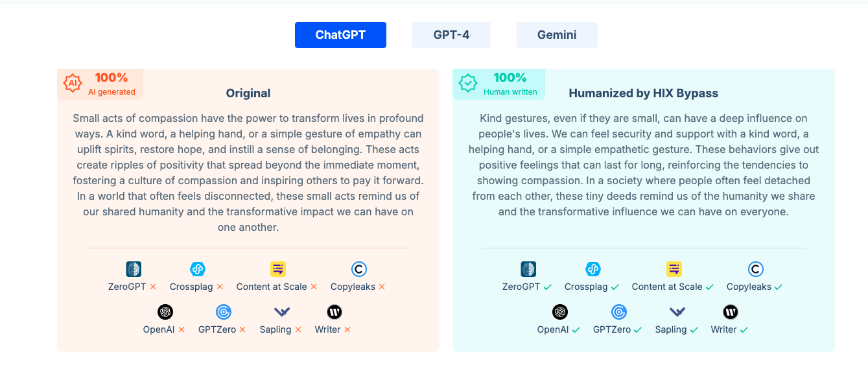This screenshot has width=868, height=369.
Task: Click the Original heading
Action: [x=248, y=93]
